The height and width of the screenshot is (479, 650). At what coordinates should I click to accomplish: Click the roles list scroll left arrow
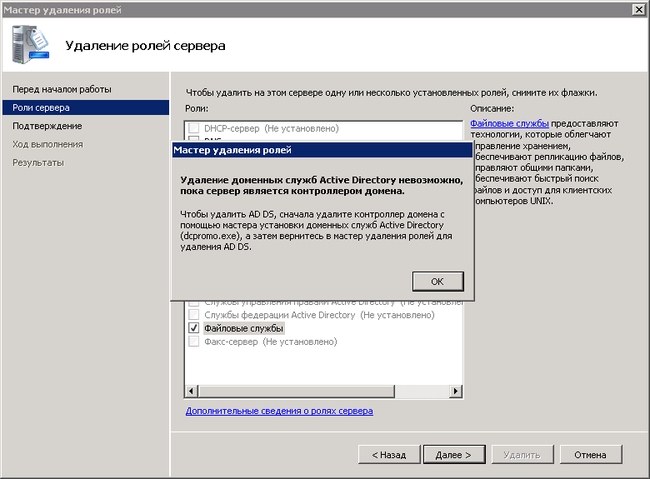point(191,391)
